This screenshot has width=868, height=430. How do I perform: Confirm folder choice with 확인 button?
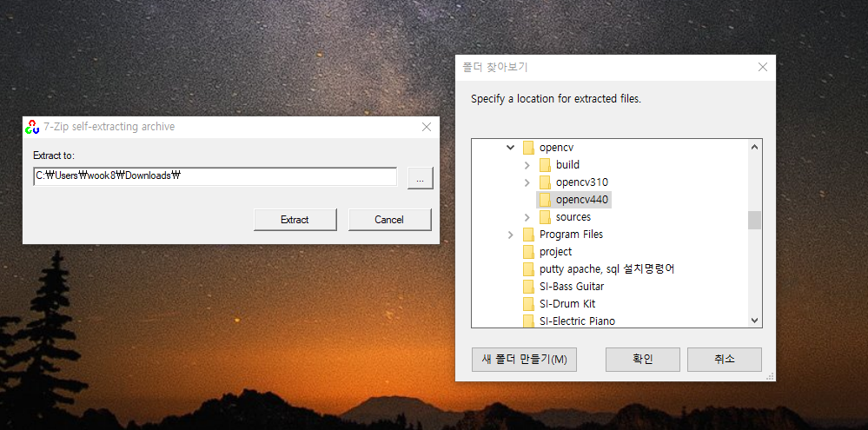[x=643, y=359]
